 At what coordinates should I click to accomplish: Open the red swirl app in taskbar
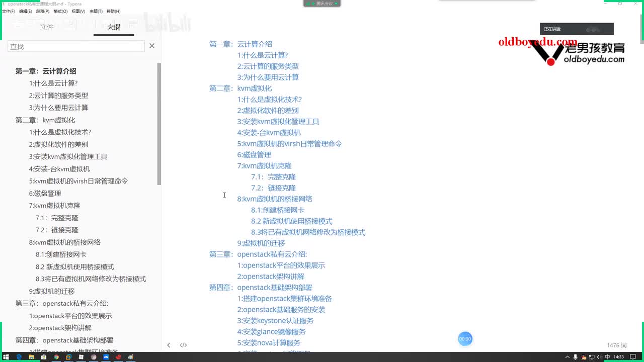coord(118,357)
